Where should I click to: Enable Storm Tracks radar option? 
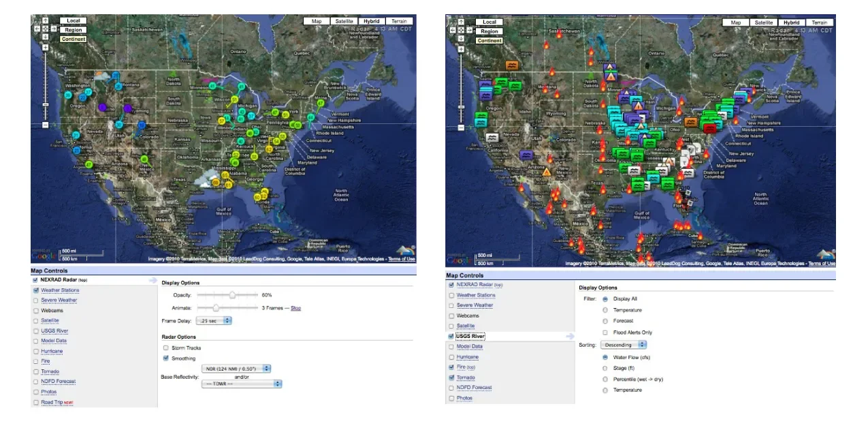165,348
